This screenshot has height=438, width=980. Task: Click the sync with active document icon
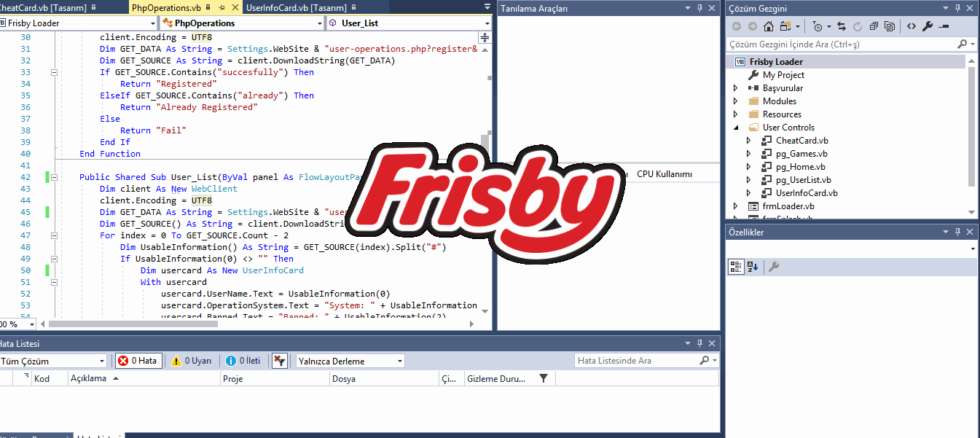tap(842, 26)
